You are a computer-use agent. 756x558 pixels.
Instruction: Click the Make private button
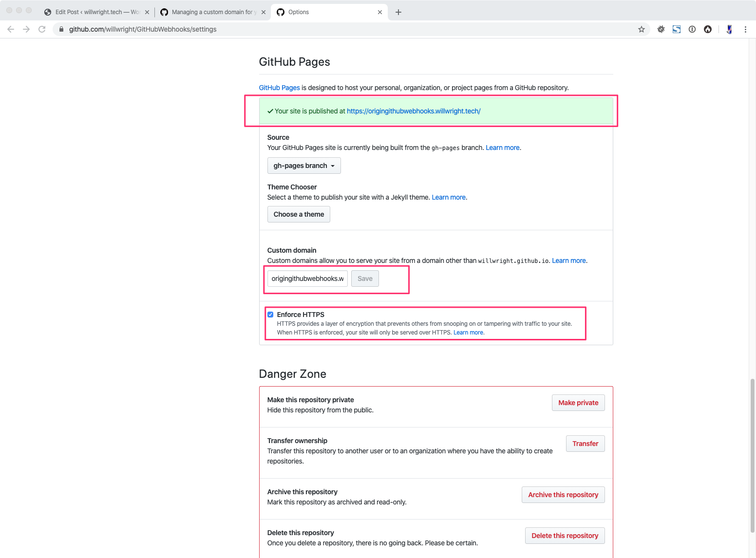[x=578, y=403]
